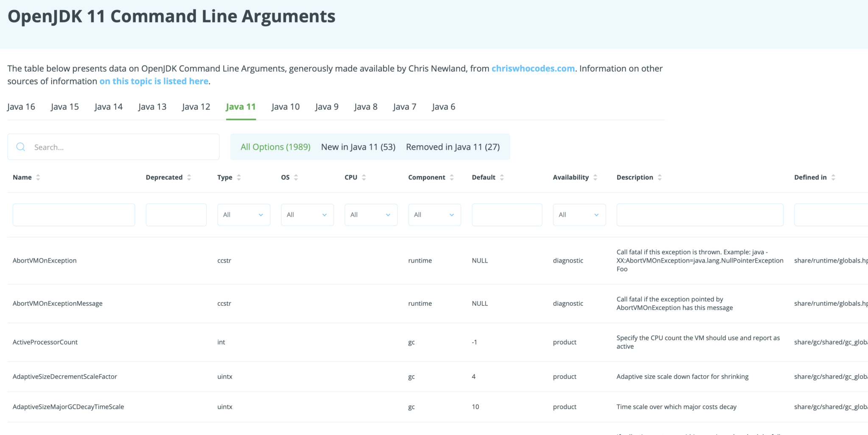Expand the Availability filter dropdown
This screenshot has width=868, height=435.
point(579,215)
